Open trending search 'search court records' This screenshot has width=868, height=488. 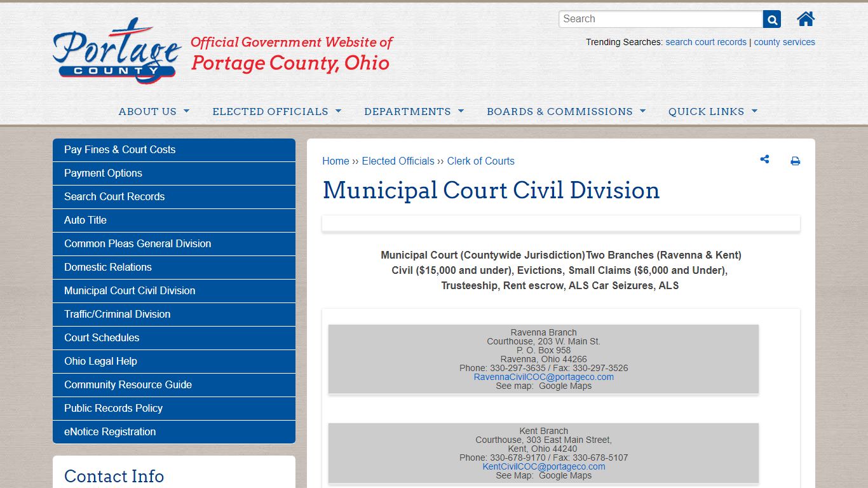706,42
